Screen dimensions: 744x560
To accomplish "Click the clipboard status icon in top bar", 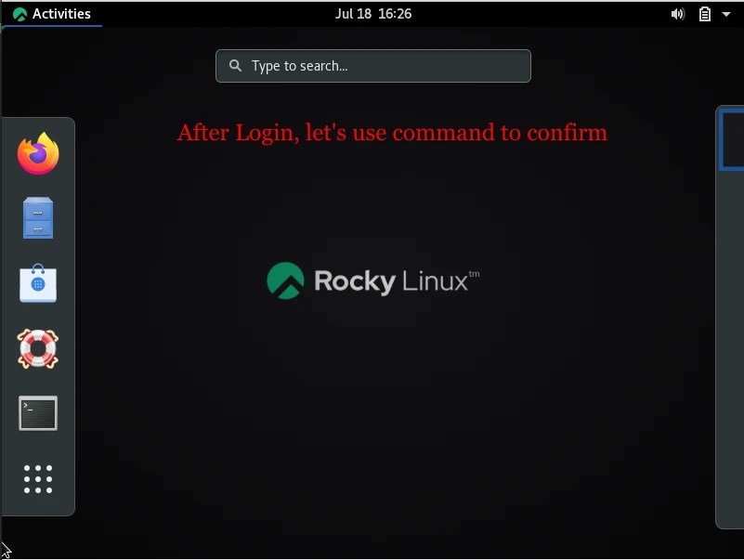I will coord(705,14).
